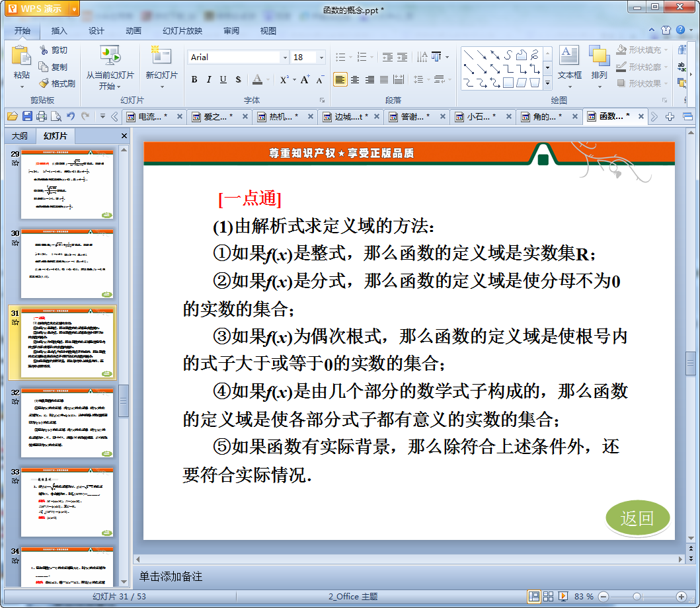Click the Print Preview icon

click(56, 116)
